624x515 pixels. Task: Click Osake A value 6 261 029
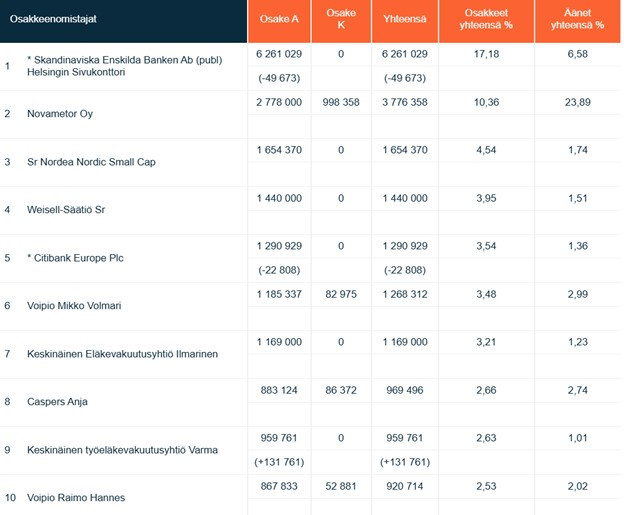pos(279,54)
